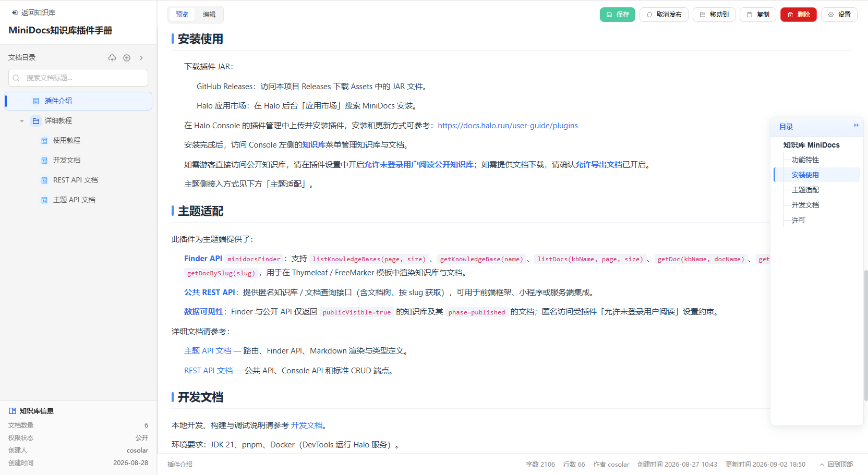Click the 作者 cosolar footer text
Viewport: 868px width, 475px height.
click(x=611, y=465)
